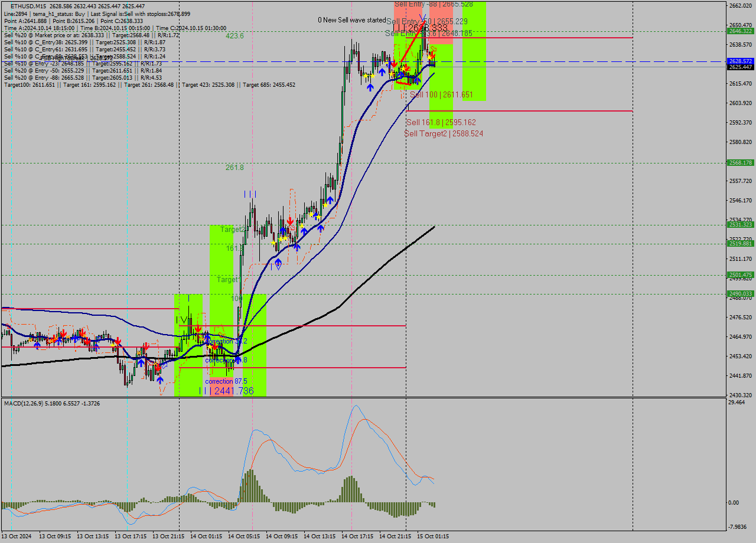Select the 'Sell Entry -88 | 2665.528' label
Screen dimensions: 756x543
pyautogui.click(x=434, y=4)
